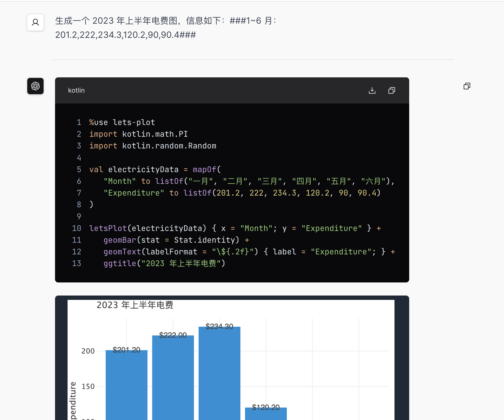The height and width of the screenshot is (420, 504).
Task: Click the ggtitle line in code
Action: coord(164,263)
